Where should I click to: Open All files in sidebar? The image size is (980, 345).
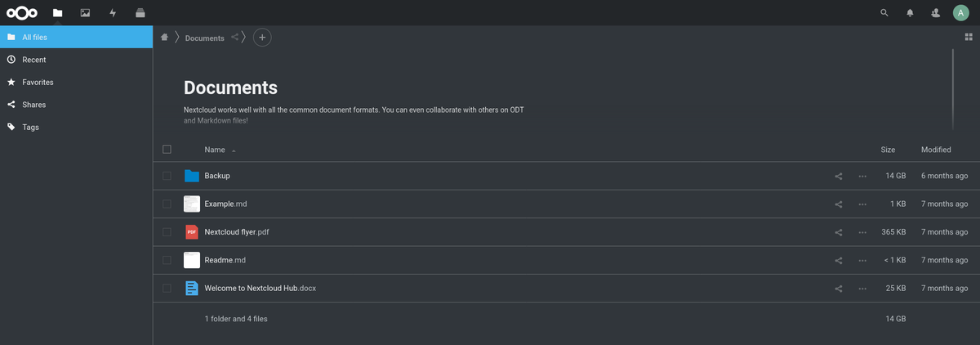76,37
